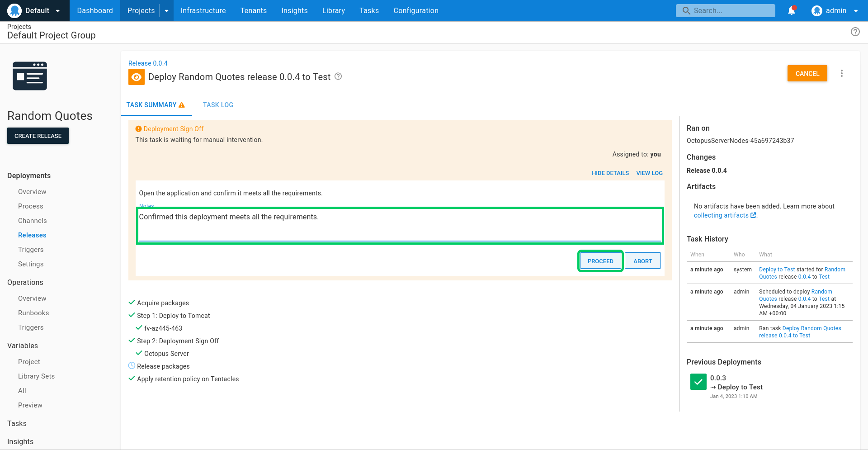Click View Log in the intervention panel
Screen dimensions: 868x450
[x=649, y=173]
